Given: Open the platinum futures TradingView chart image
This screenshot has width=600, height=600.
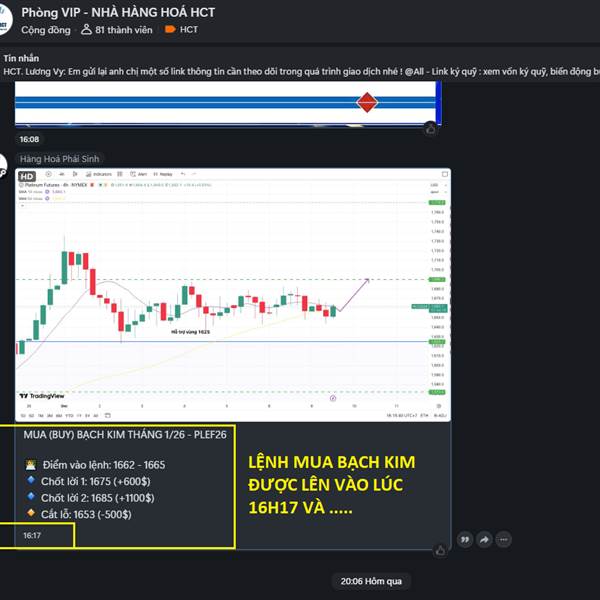Looking at the screenshot, I should click(x=233, y=295).
